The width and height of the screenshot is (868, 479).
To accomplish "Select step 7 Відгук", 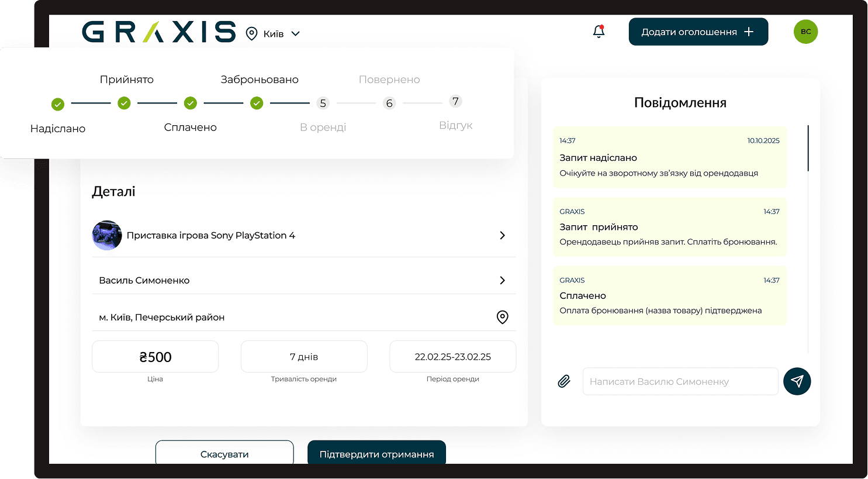I will (455, 102).
